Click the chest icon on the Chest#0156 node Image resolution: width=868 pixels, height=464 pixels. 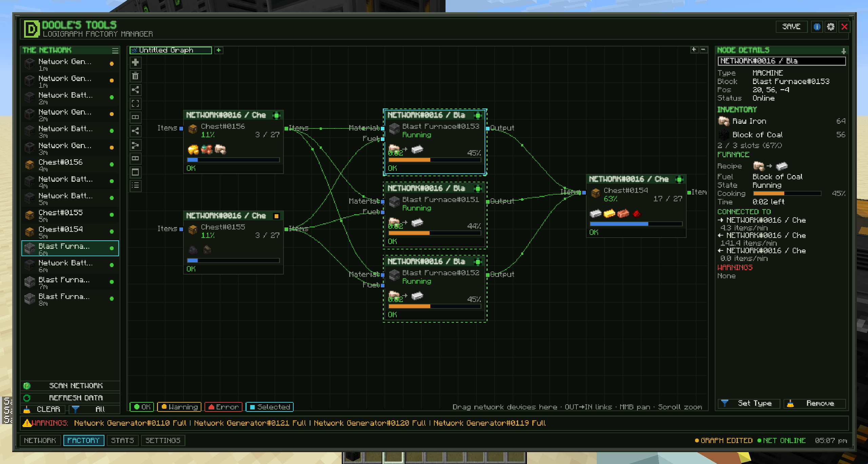pyautogui.click(x=193, y=129)
